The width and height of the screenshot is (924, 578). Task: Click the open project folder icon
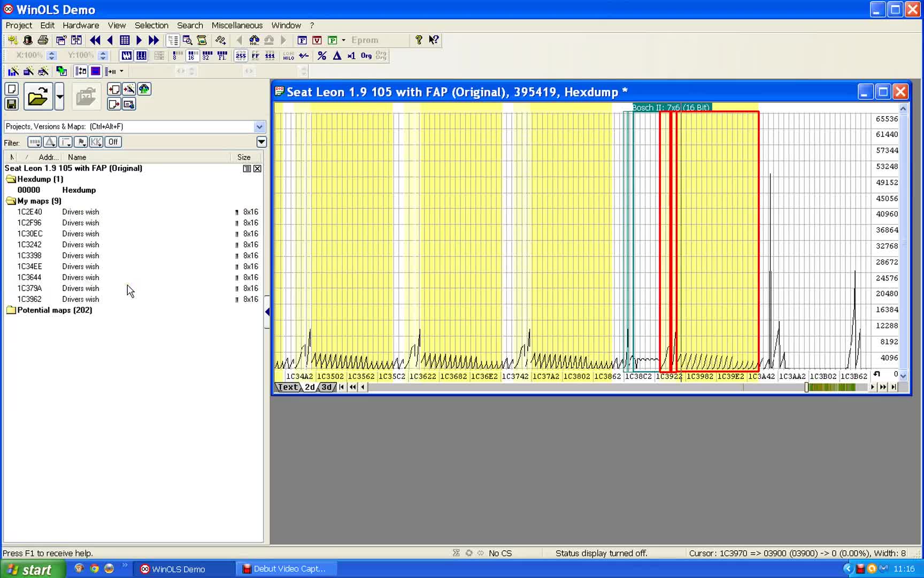point(37,97)
